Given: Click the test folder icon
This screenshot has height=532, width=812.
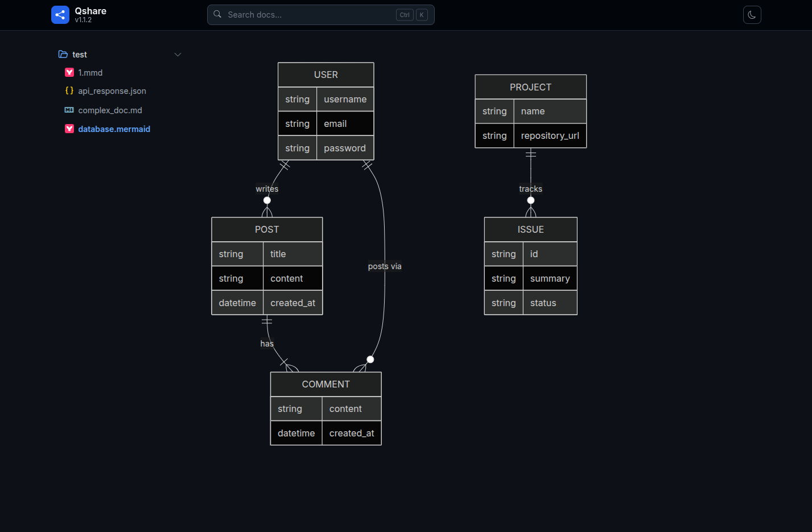Looking at the screenshot, I should pos(63,55).
